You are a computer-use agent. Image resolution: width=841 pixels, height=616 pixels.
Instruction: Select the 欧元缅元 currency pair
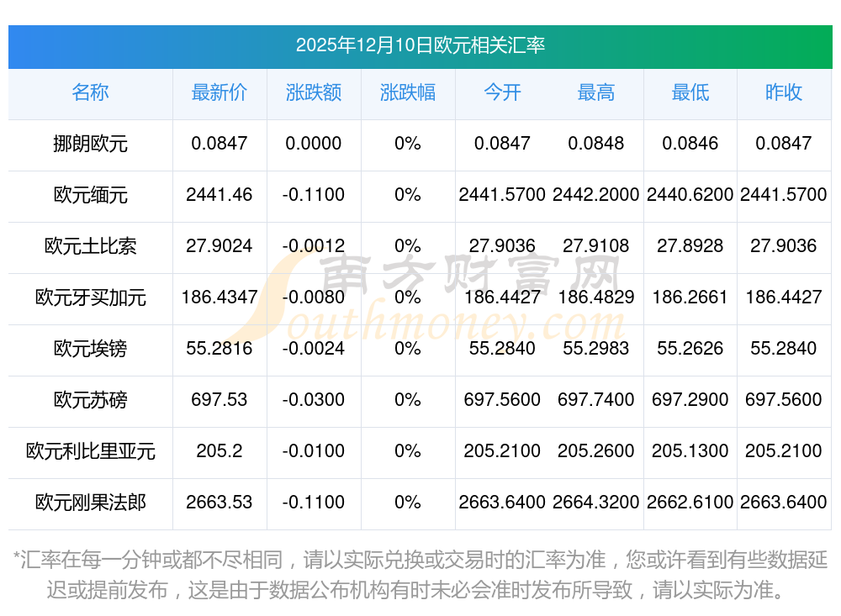90,195
